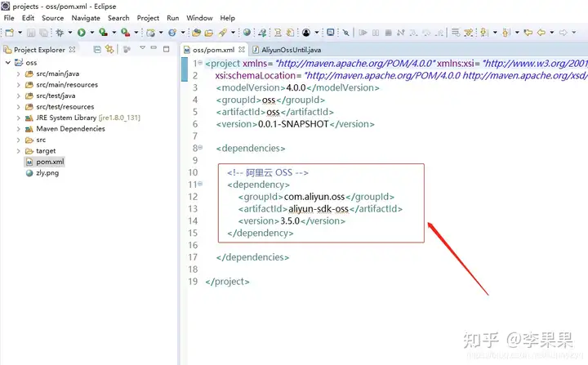
Task: Select zly.png in the project tree
Action: point(47,173)
